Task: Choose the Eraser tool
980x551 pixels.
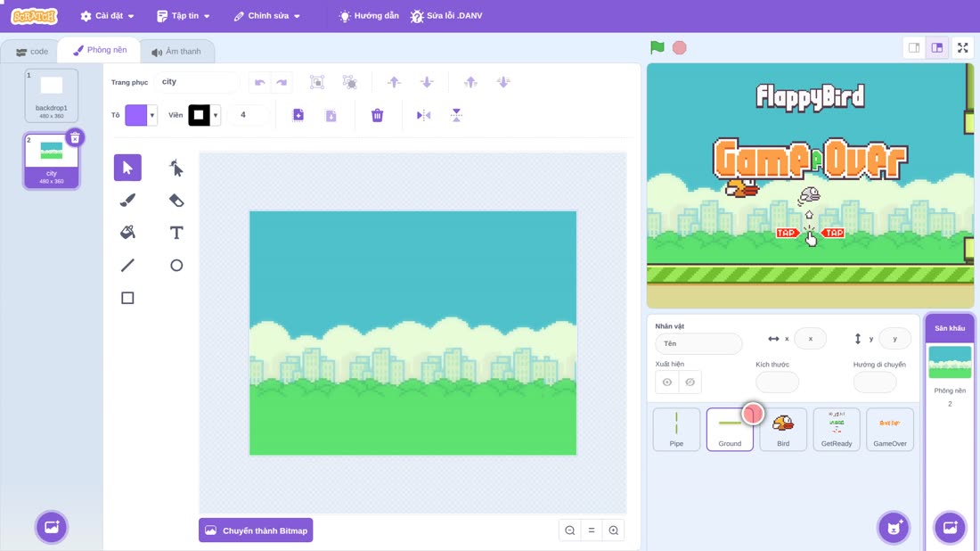Action: [x=176, y=200]
